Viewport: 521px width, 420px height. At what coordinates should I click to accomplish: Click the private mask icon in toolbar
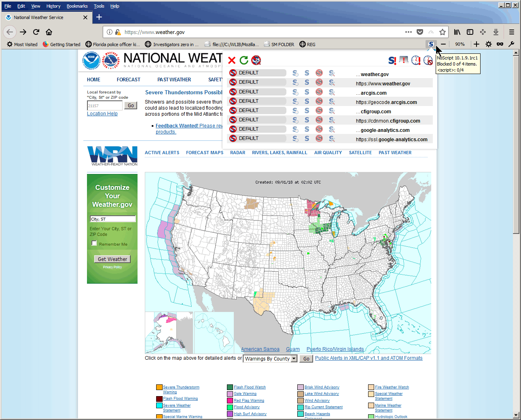500,44
